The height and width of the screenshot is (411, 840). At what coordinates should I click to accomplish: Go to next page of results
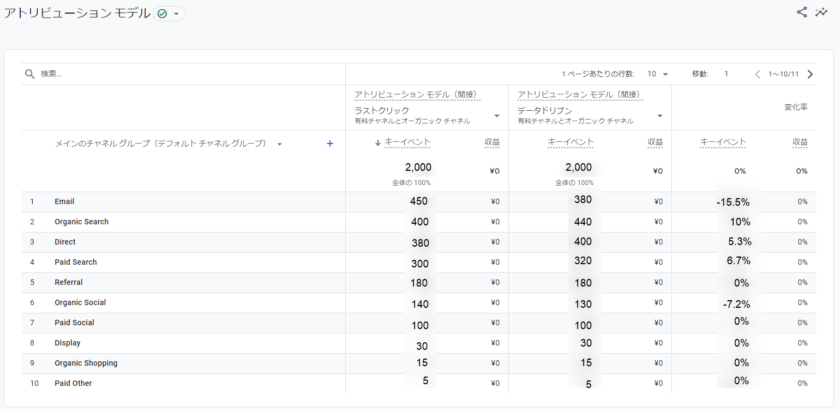(x=810, y=74)
